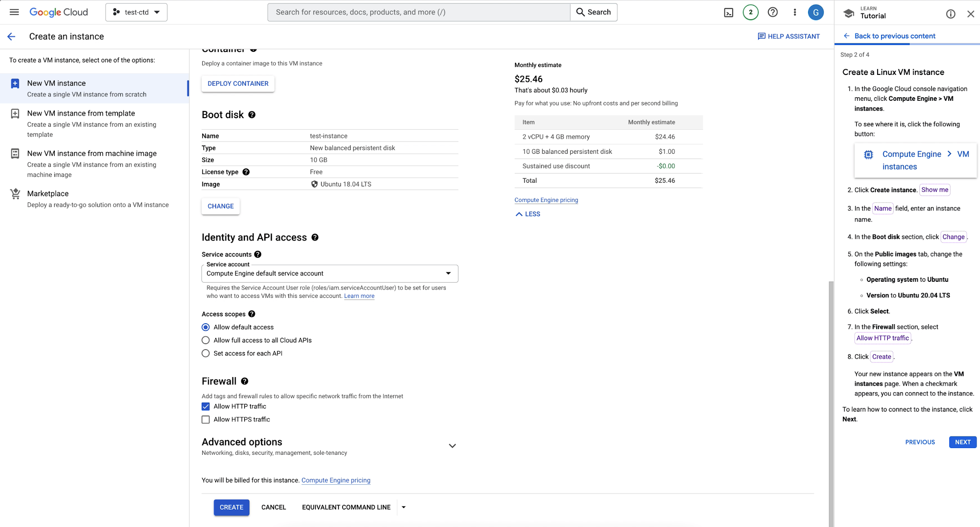Viewport: 980px width, 527px height.
Task: Click the Help Assistant chat icon
Action: [x=762, y=37]
